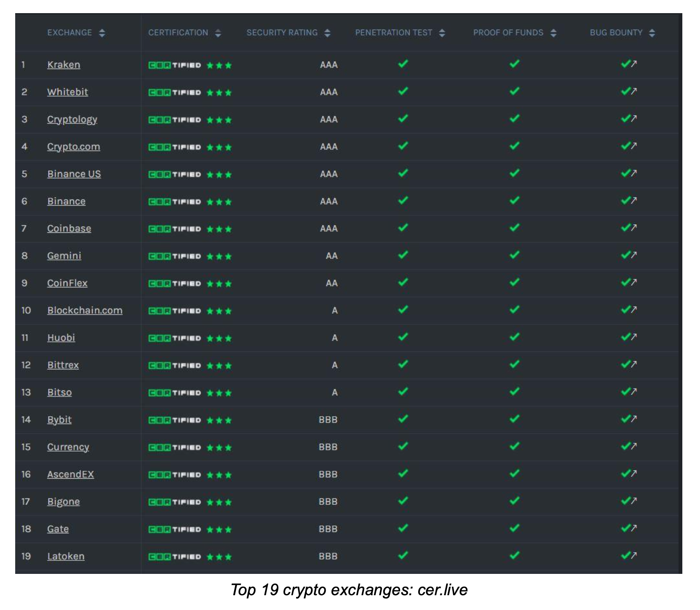Open the Bybit exchange link

(59, 420)
